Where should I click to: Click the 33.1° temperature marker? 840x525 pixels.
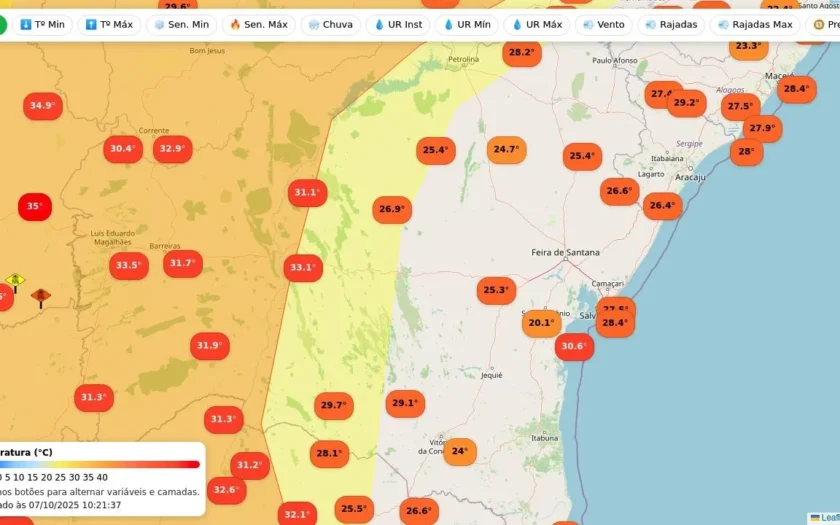[x=303, y=267]
